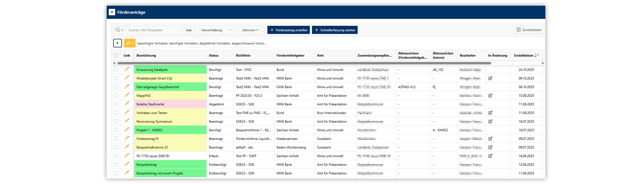Open the Aktionen menu
Screen dimensions: 644x184
[251, 30]
